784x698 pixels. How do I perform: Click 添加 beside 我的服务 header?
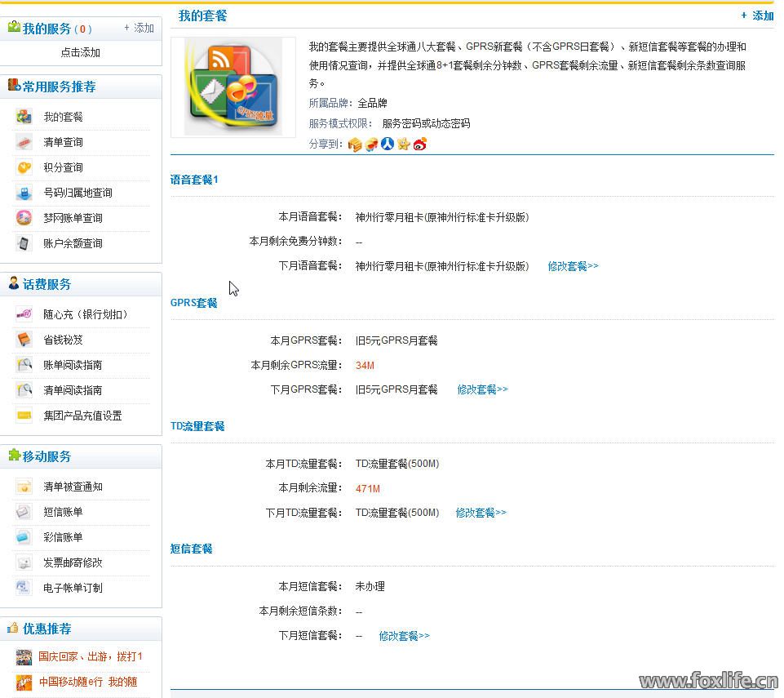pos(140,28)
